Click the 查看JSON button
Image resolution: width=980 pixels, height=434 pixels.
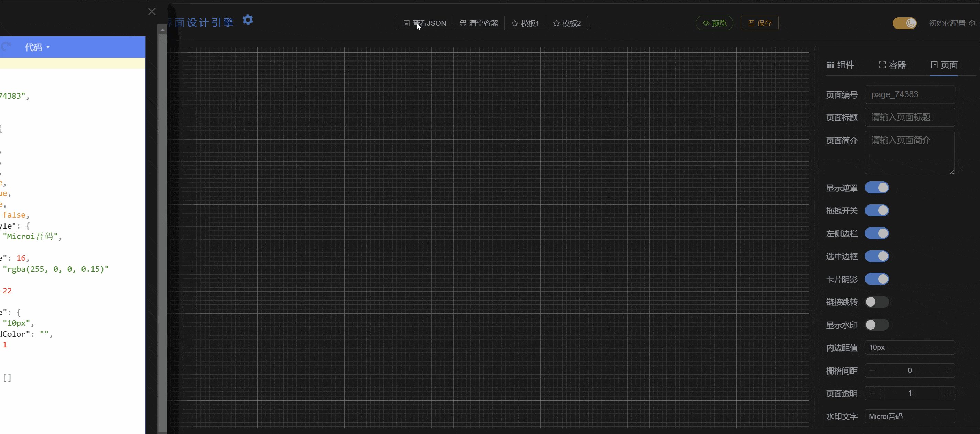pyautogui.click(x=424, y=23)
